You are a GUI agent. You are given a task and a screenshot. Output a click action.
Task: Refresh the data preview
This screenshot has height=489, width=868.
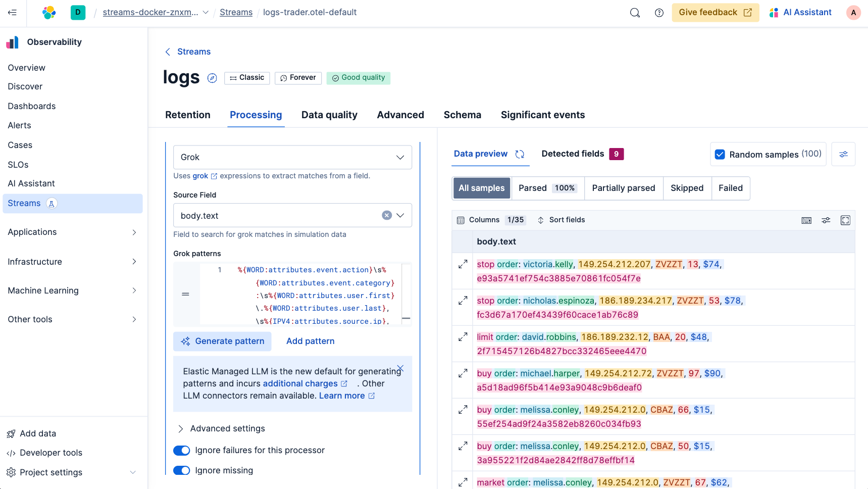pos(520,154)
